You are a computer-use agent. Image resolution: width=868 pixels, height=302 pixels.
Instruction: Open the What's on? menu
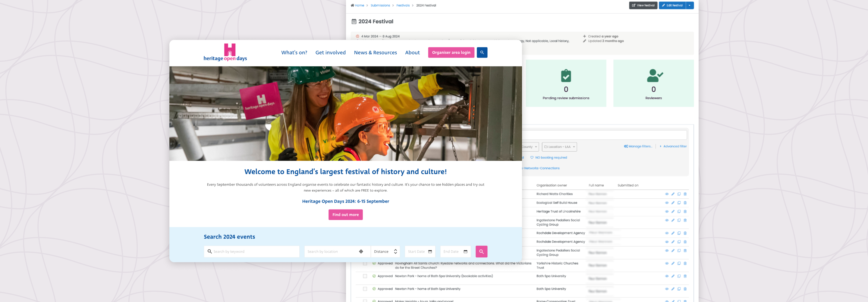click(294, 52)
